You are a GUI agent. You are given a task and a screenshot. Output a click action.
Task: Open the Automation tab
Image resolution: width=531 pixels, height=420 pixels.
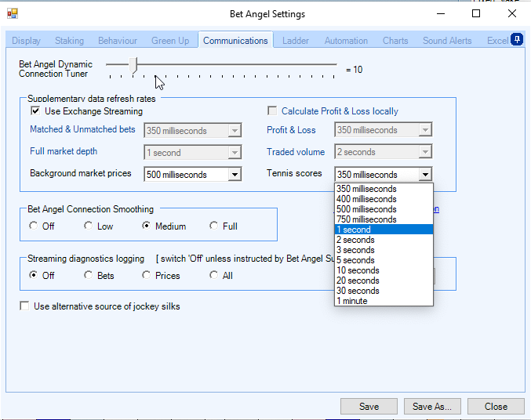pos(346,41)
